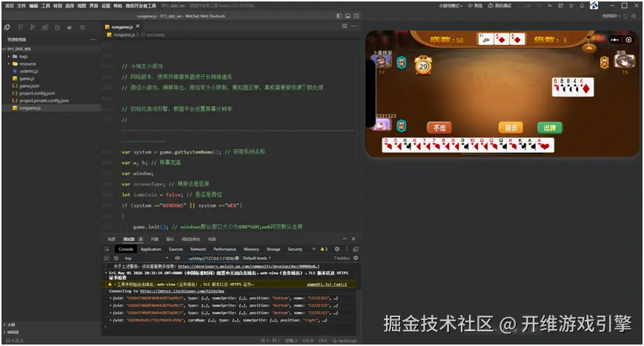Open the lmtest connecting URL link in console
The height and width of the screenshot is (346, 644).
pos(182,291)
